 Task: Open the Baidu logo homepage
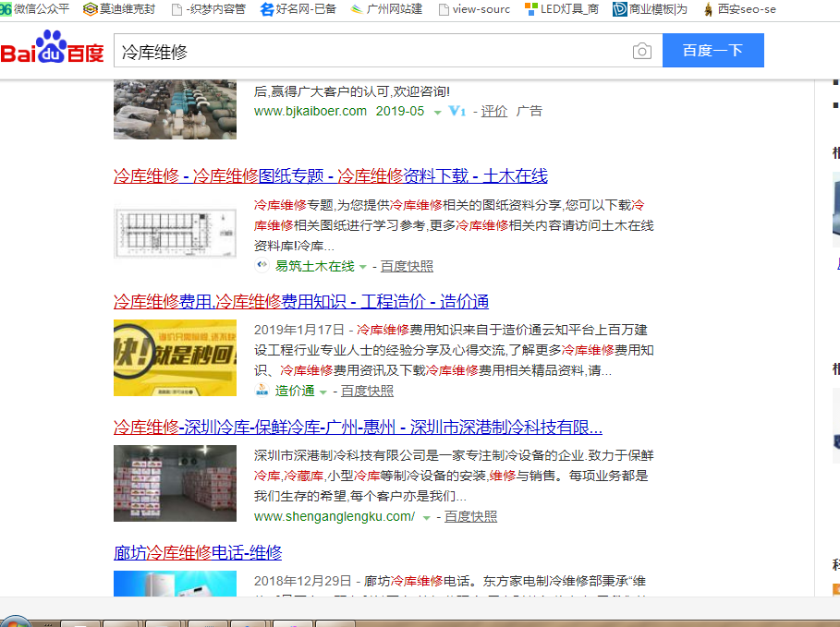(53, 50)
